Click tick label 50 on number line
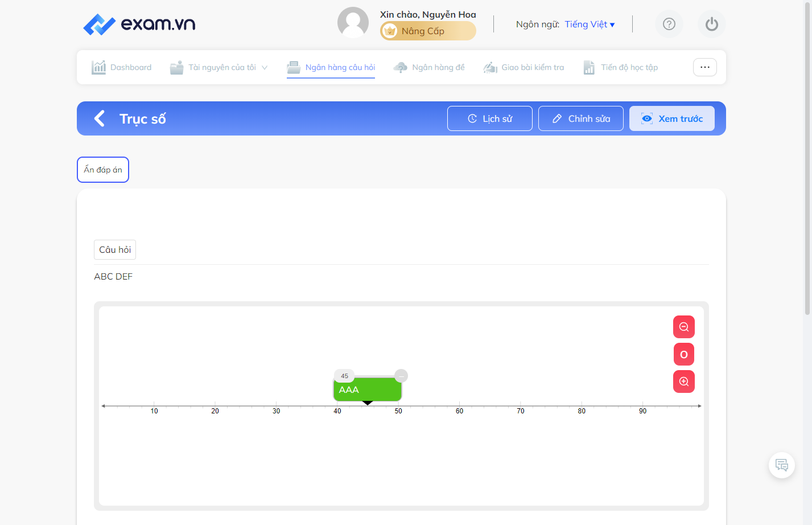The image size is (812, 525). click(x=398, y=411)
